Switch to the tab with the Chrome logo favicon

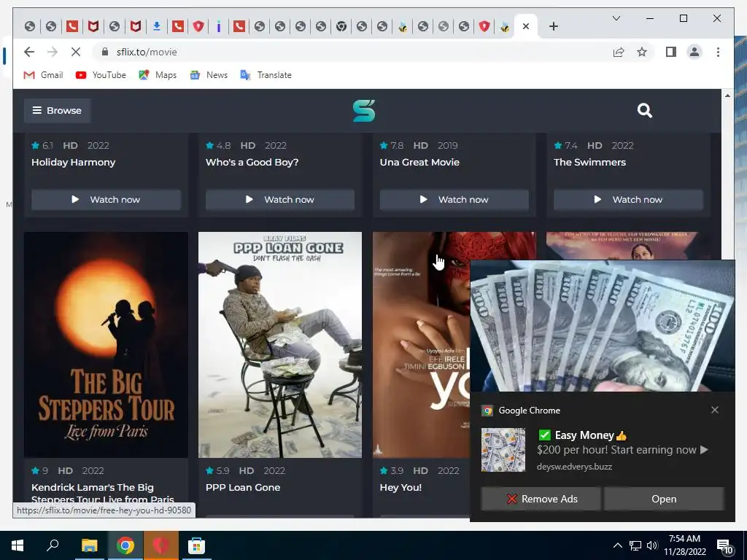tap(341, 26)
